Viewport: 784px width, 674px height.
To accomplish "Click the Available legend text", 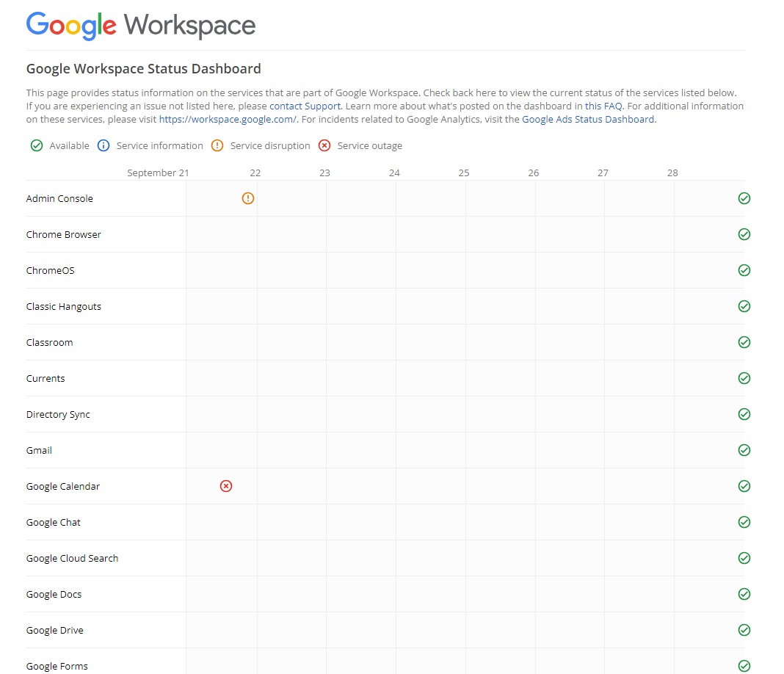I will coord(69,145).
